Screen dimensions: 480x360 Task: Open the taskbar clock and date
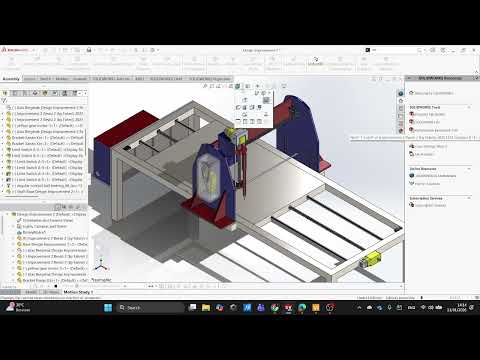457,307
